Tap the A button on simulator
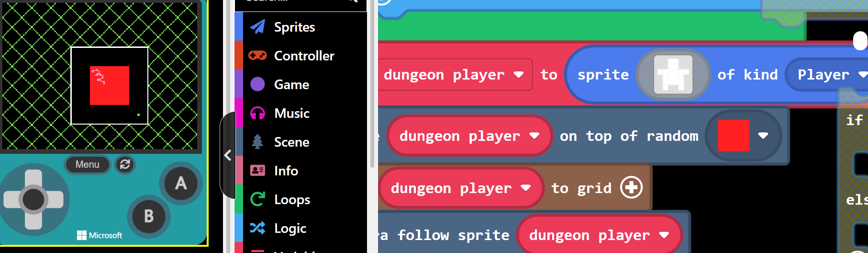This screenshot has height=253, width=868. pos(181,183)
